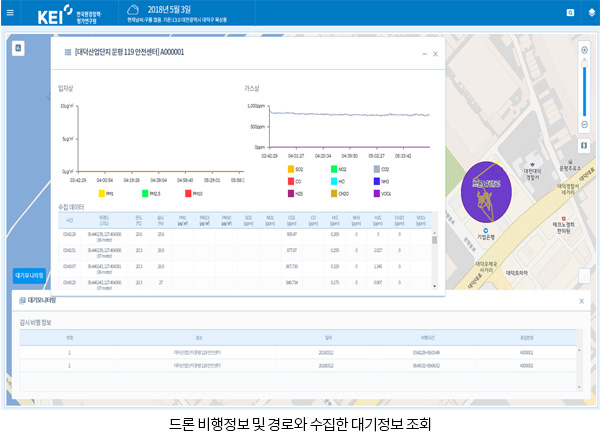Close the 대기모니터링 bottom panel
The height and width of the screenshot is (441, 600).
[x=581, y=301]
